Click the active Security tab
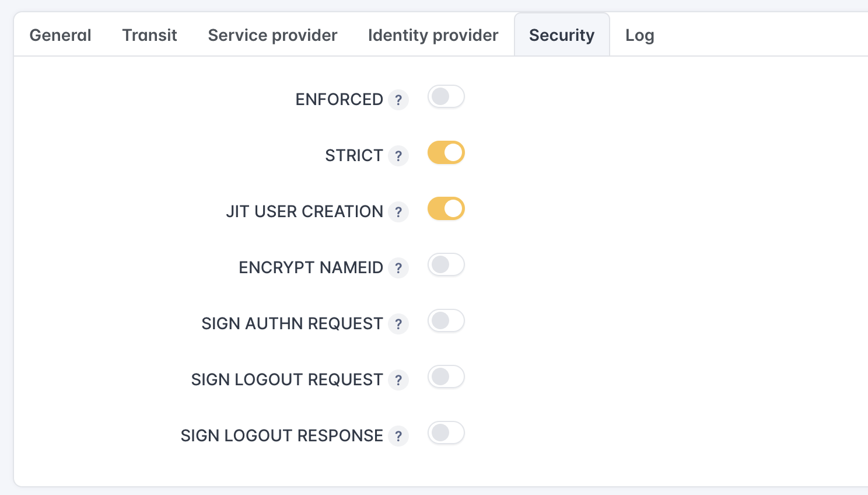Screen dimensions: 868x495 click(x=561, y=35)
